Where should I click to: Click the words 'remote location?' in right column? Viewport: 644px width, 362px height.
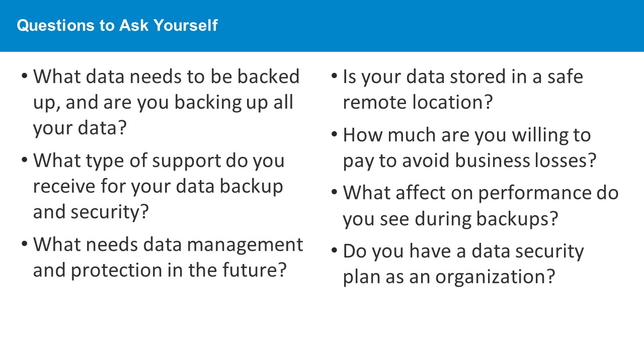tap(418, 102)
